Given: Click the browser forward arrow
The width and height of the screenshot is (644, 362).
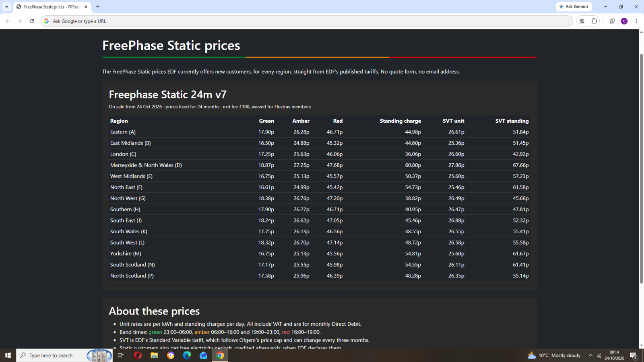Looking at the screenshot, I should 20,21.
